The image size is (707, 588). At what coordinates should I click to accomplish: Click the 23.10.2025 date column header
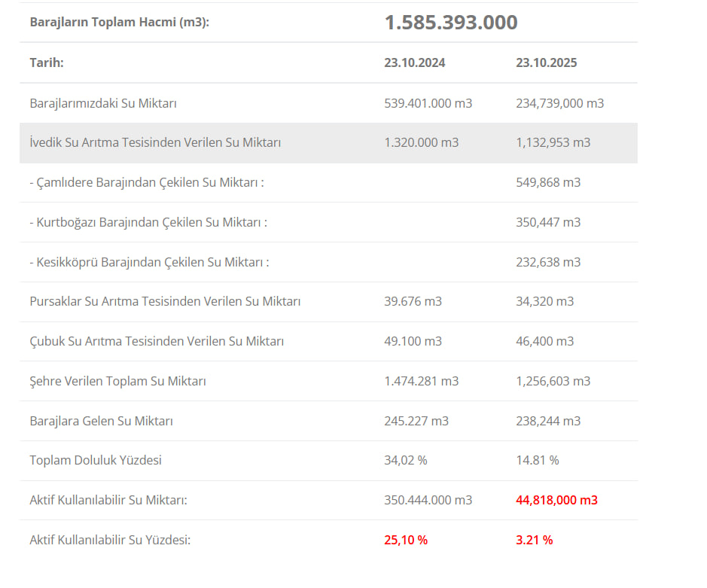[x=546, y=62]
